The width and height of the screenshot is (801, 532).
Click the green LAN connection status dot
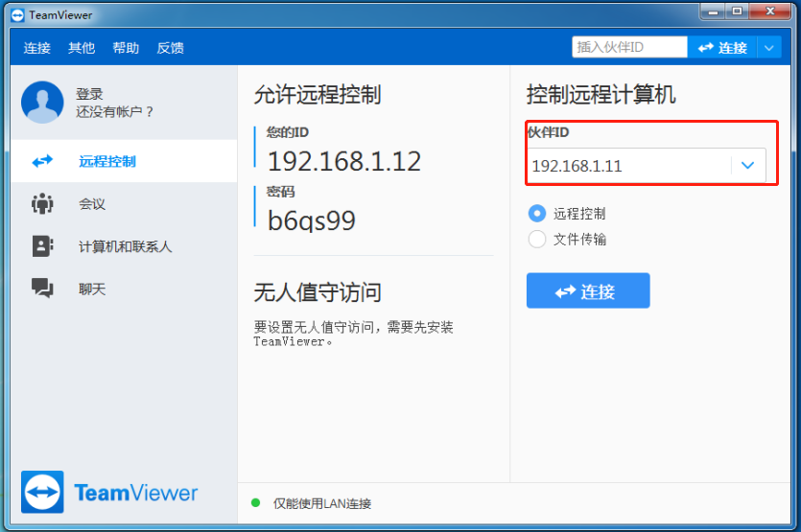coord(256,502)
